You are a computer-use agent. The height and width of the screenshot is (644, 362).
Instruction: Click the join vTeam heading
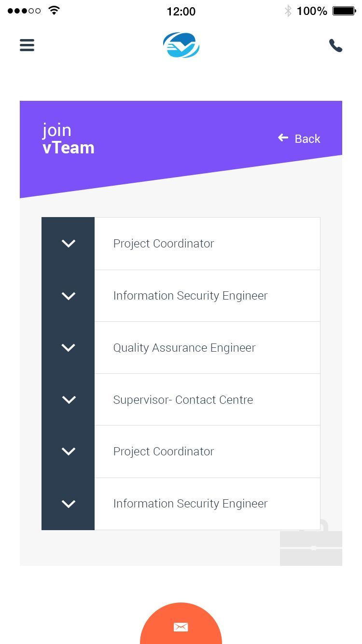pos(69,139)
